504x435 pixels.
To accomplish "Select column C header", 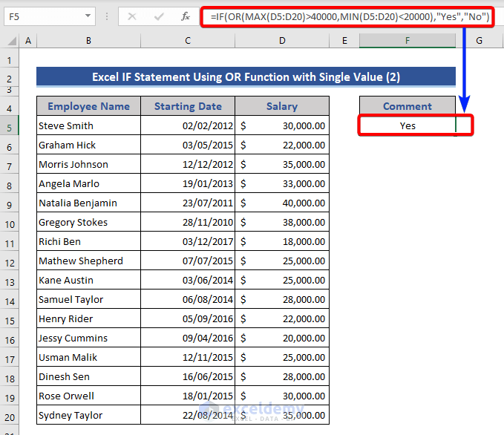I will [x=188, y=41].
